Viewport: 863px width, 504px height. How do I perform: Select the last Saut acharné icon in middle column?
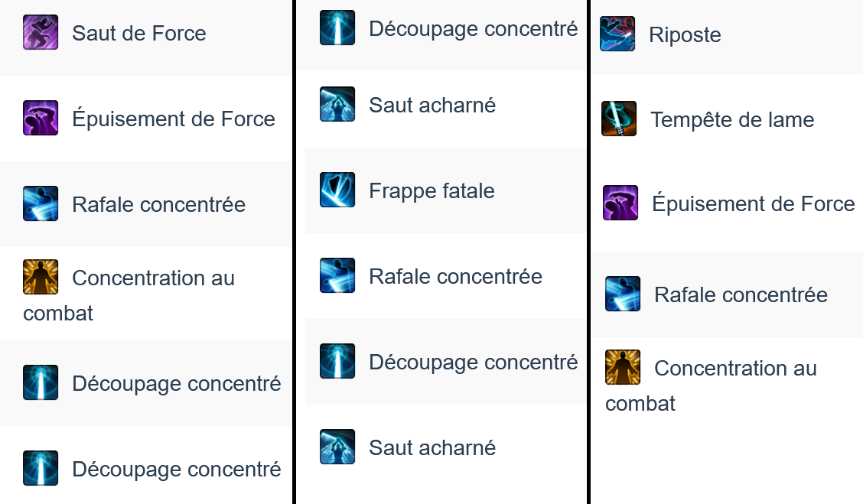(337, 447)
